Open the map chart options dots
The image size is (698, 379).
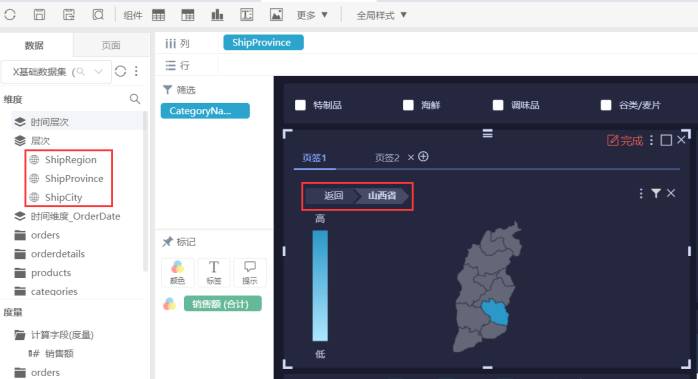[641, 193]
